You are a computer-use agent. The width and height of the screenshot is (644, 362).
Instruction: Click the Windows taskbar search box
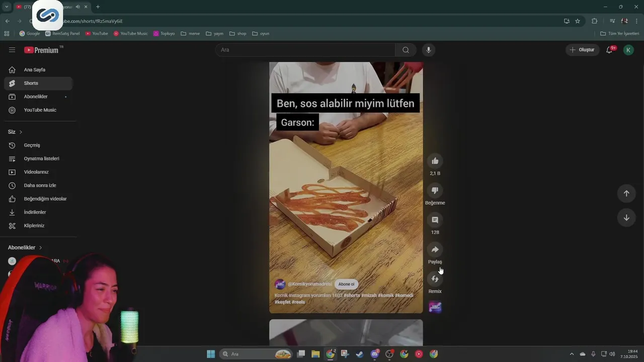point(257,354)
